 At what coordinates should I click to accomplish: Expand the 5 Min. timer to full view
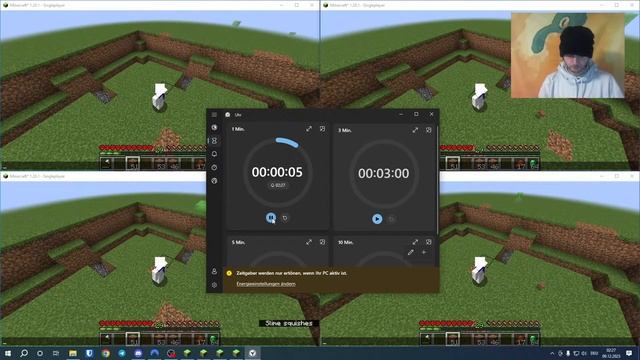[309, 242]
